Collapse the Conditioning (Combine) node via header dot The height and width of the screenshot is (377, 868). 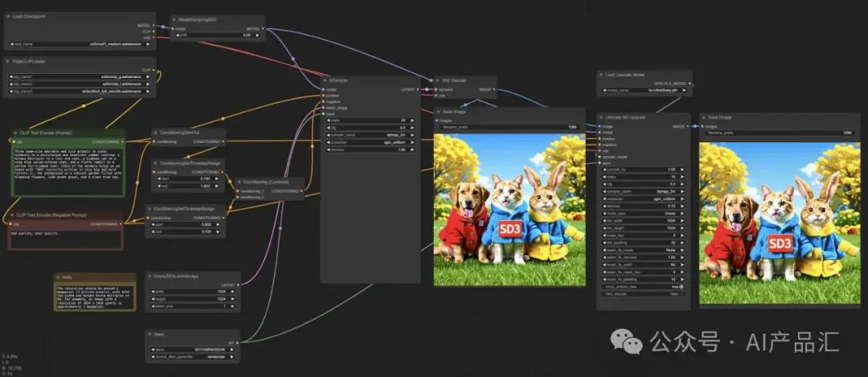pos(240,182)
